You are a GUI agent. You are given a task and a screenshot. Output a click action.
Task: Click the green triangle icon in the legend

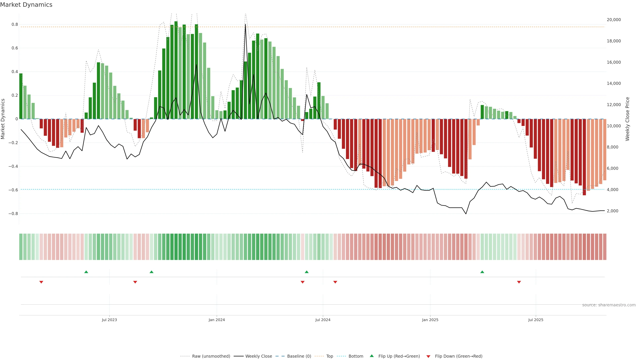pyautogui.click(x=372, y=356)
